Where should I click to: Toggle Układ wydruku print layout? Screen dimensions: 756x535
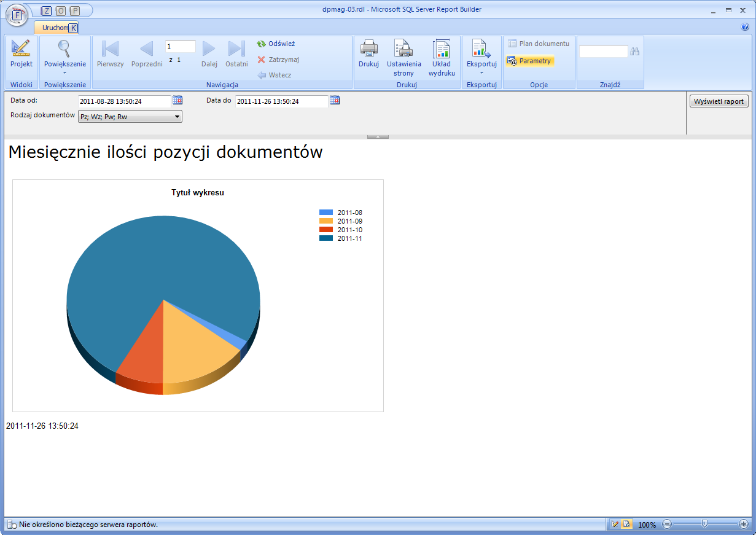tap(442, 58)
